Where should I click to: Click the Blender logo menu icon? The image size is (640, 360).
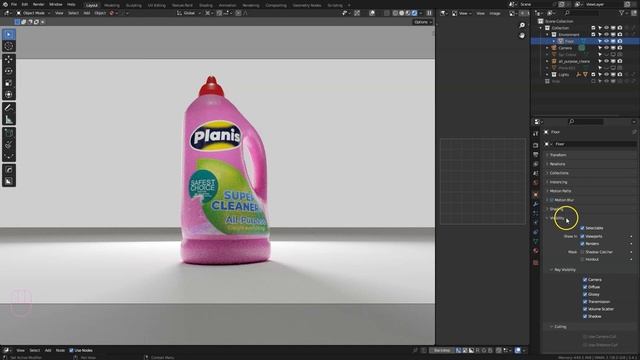(5, 4)
